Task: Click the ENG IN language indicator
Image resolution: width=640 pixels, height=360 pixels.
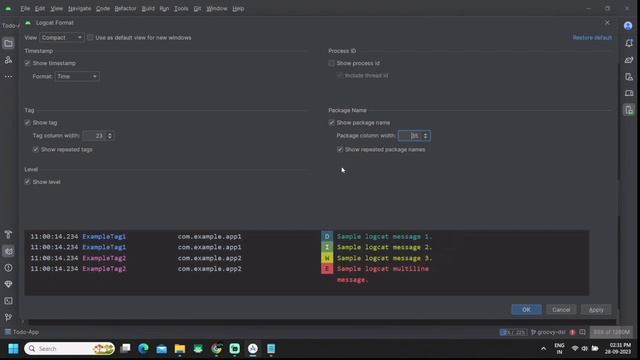Action: (x=559, y=349)
